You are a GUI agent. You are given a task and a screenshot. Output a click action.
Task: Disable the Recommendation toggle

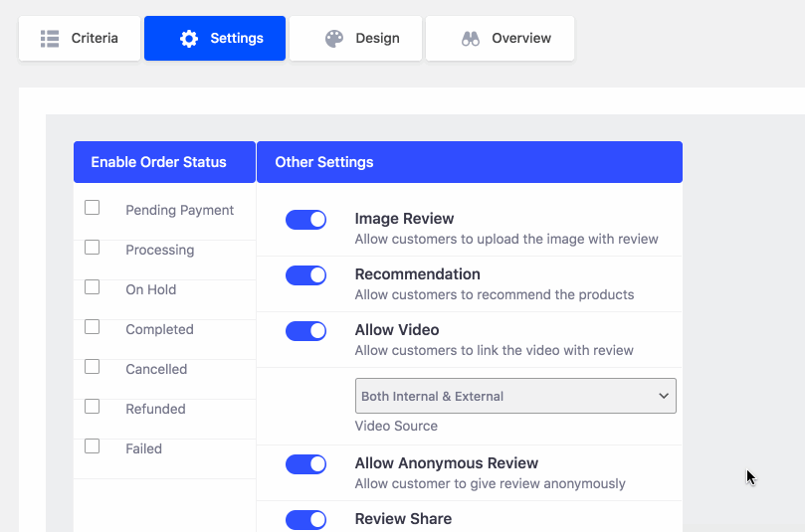tap(306, 275)
